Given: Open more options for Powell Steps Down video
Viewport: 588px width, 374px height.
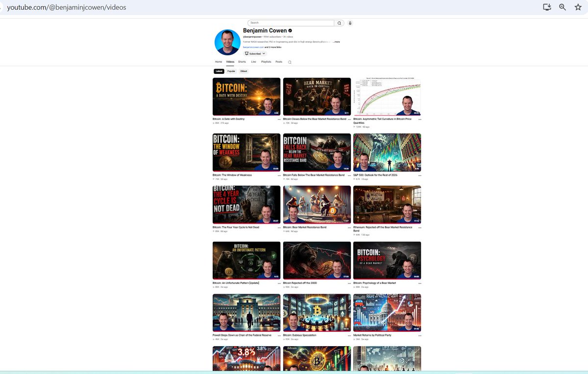Looking at the screenshot, I should (279, 336).
